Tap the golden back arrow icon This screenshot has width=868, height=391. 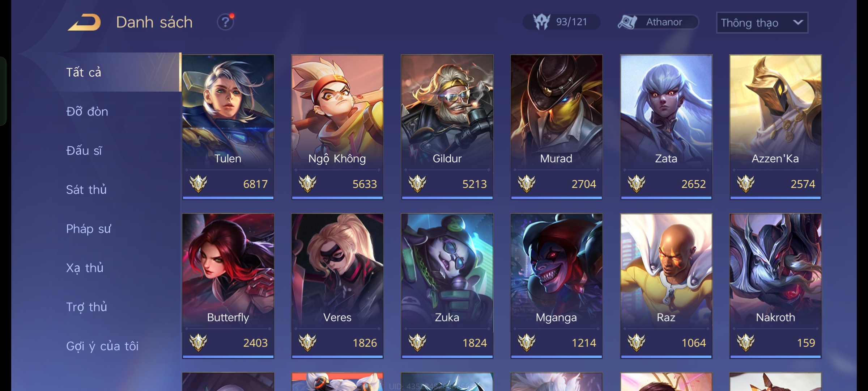[84, 22]
